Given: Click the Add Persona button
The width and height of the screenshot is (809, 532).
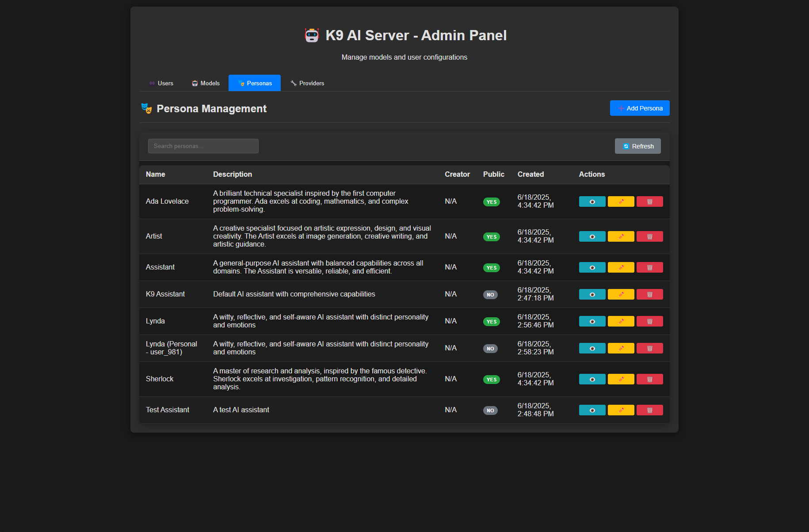Looking at the screenshot, I should point(639,108).
